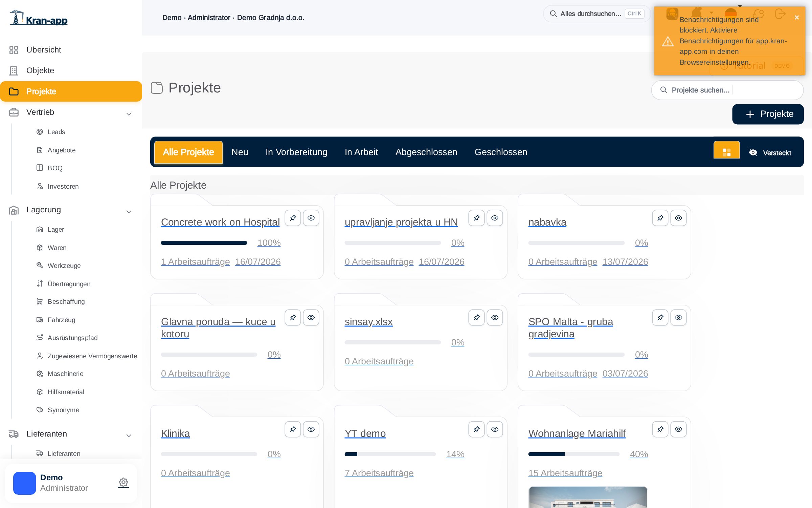
Task: Open Angebote under Vertrieb
Action: (x=61, y=150)
